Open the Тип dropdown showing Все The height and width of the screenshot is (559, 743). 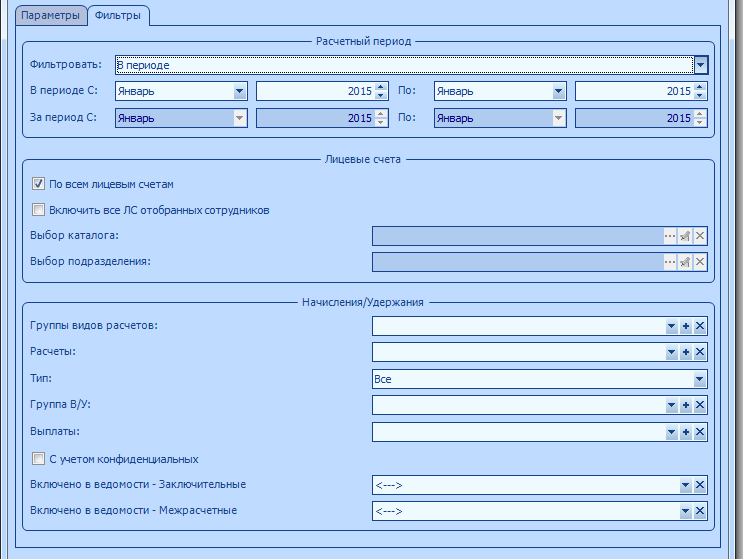point(699,379)
